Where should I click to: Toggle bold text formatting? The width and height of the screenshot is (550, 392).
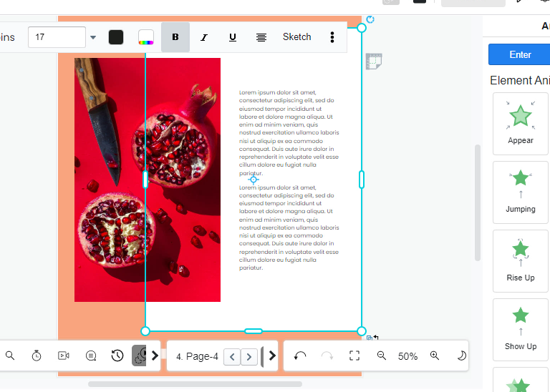[x=175, y=37]
